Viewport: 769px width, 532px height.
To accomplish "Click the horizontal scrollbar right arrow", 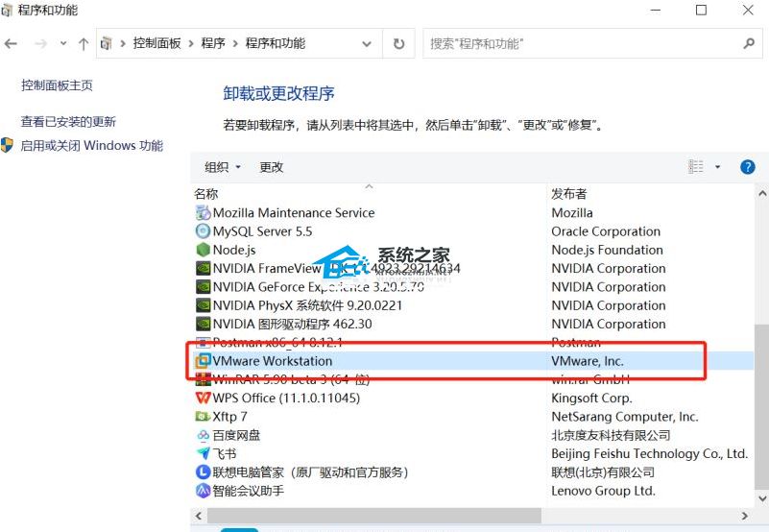I will click(745, 516).
